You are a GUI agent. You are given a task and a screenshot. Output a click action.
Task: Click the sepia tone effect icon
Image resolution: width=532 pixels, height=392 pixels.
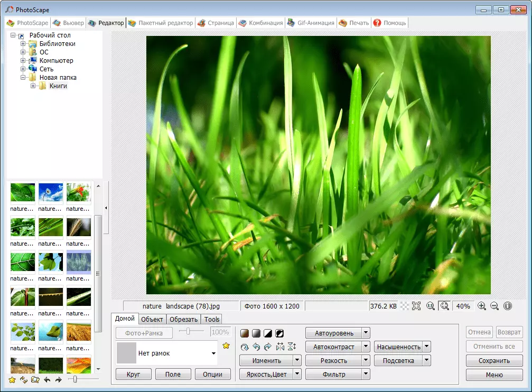click(x=245, y=333)
